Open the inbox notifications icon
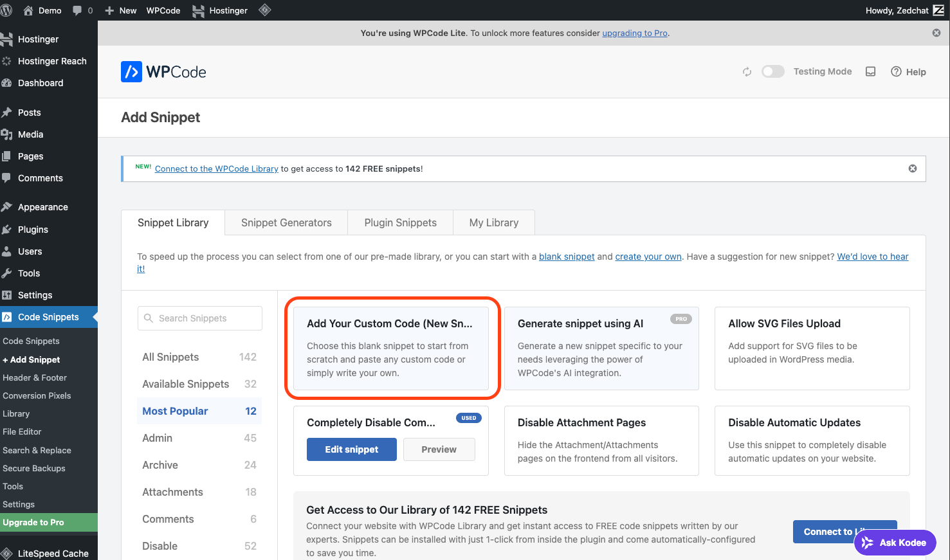Image resolution: width=950 pixels, height=560 pixels. pyautogui.click(x=870, y=72)
